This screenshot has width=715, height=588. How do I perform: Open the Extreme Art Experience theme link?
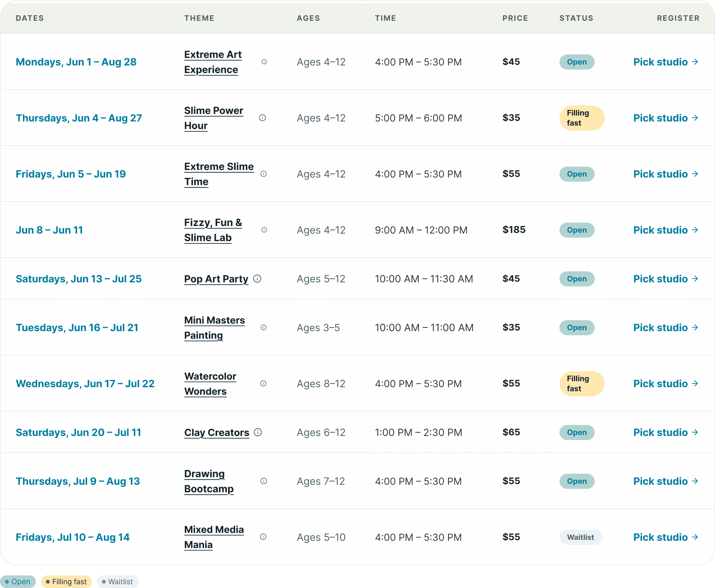pyautogui.click(x=213, y=62)
